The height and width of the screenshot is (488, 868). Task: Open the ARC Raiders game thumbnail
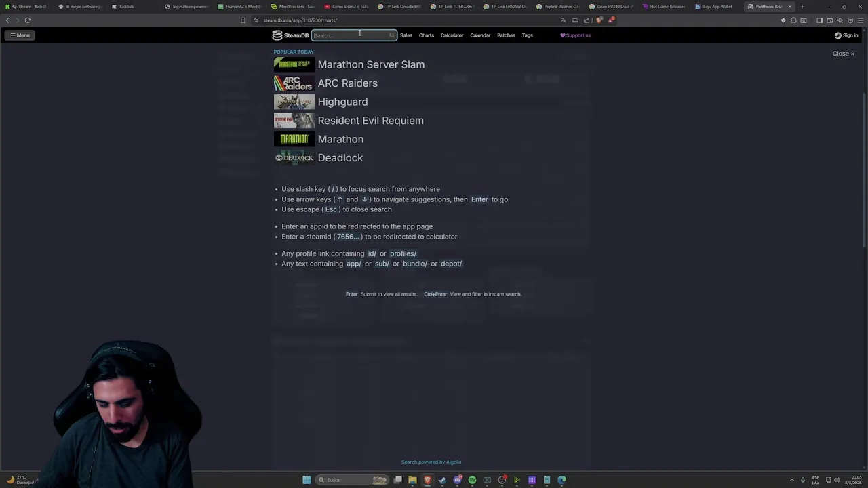coord(294,83)
